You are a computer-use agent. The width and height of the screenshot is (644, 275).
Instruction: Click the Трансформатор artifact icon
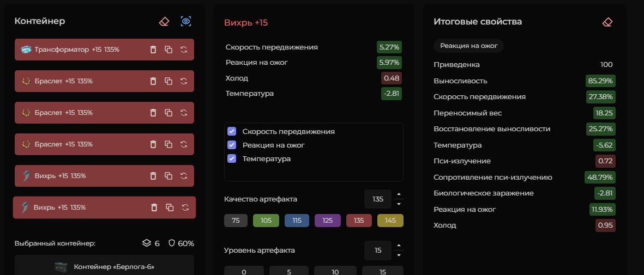(x=26, y=50)
